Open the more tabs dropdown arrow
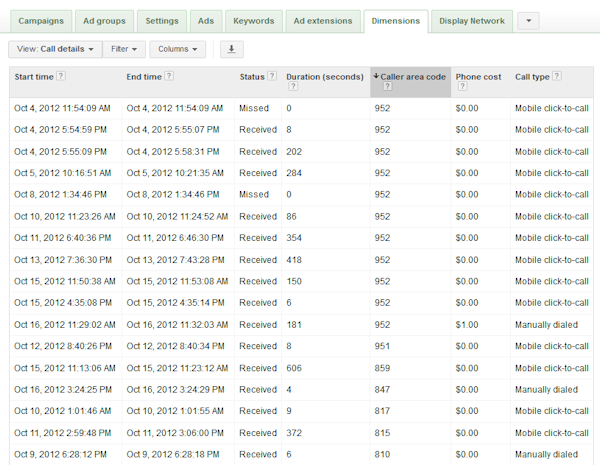The height and width of the screenshot is (465, 600). point(528,21)
